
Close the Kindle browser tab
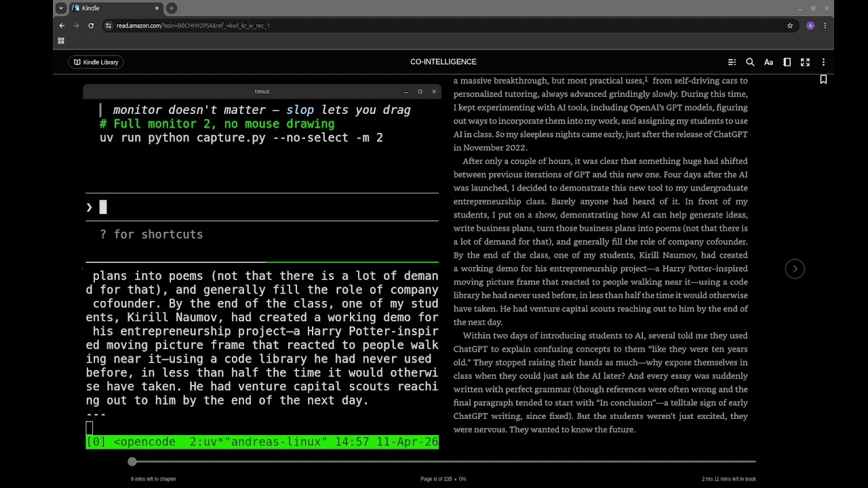pos(157,8)
